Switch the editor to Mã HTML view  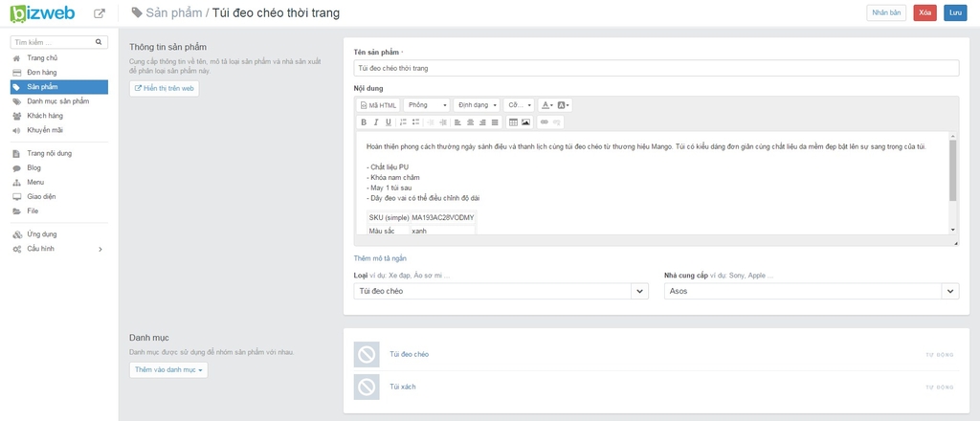tap(379, 105)
